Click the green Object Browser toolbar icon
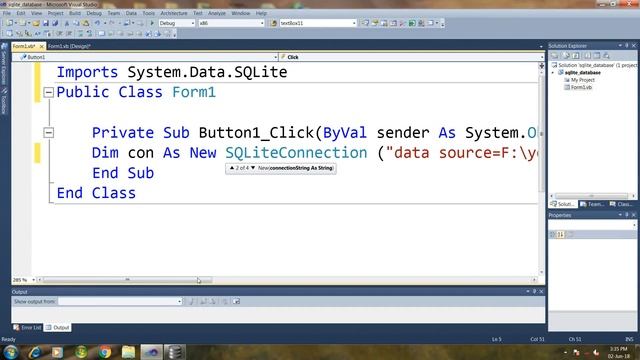 tap(412, 23)
